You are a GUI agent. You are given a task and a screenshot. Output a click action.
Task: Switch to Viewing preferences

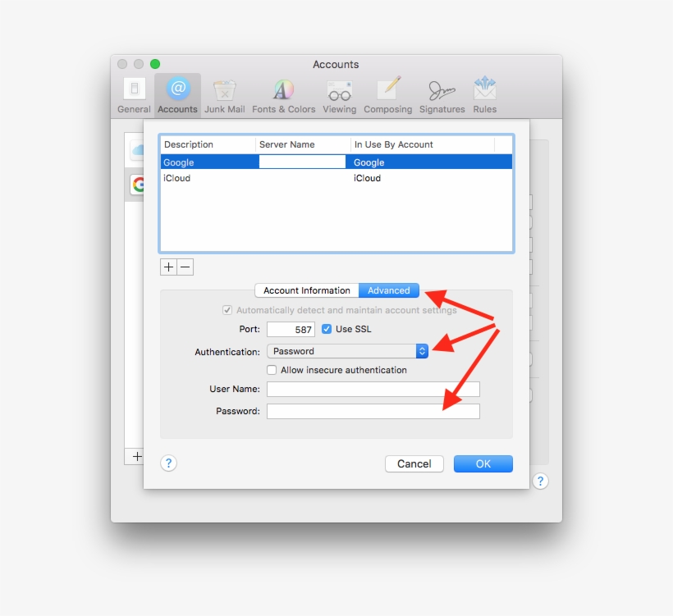coord(339,96)
